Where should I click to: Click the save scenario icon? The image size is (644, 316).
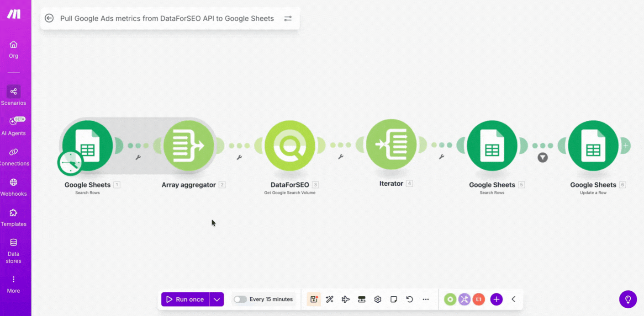point(314,300)
